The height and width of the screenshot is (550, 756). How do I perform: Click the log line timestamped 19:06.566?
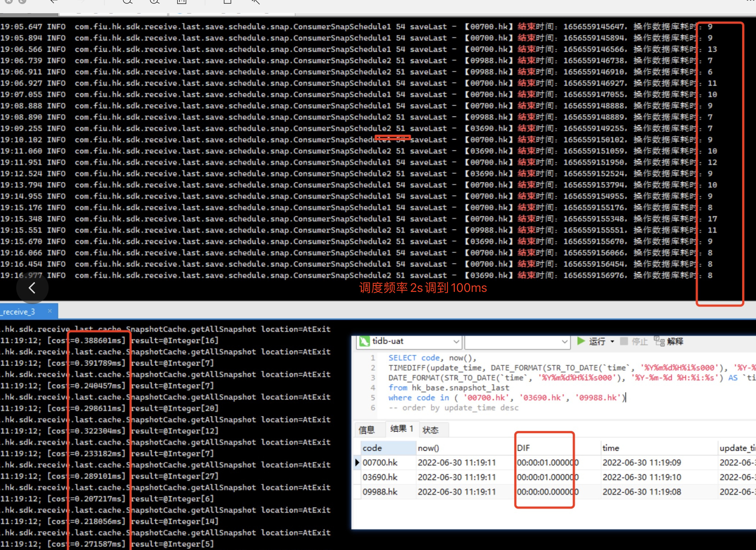pyautogui.click(x=358, y=49)
